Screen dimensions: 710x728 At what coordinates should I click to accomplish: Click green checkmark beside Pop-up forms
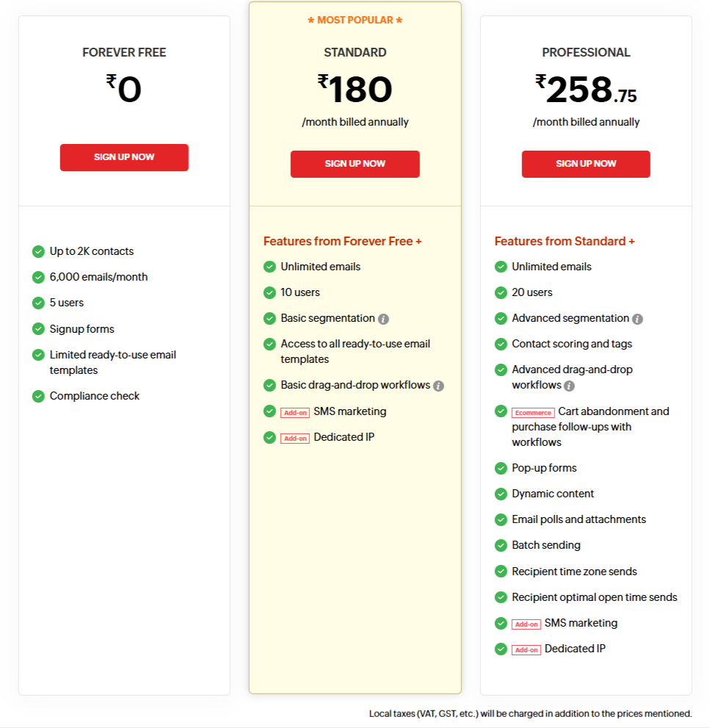501,469
